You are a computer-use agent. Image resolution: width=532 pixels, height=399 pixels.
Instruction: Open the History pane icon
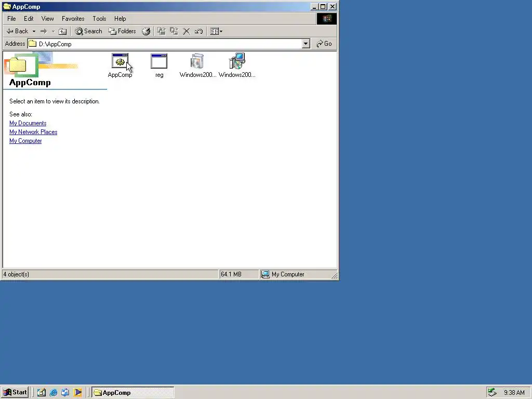pos(146,31)
